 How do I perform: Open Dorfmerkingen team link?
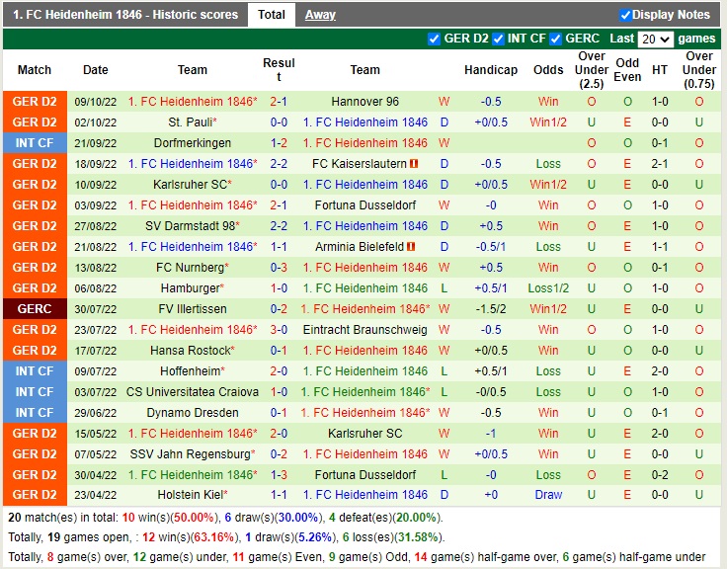point(193,143)
